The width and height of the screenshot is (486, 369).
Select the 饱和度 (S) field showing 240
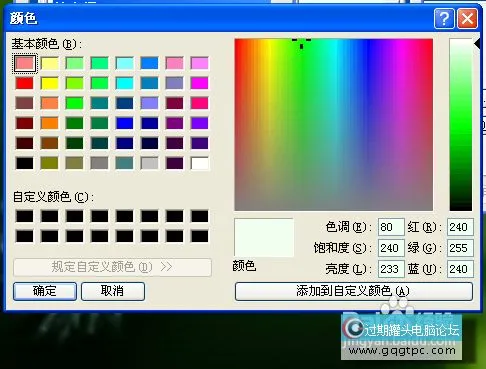[x=391, y=248]
